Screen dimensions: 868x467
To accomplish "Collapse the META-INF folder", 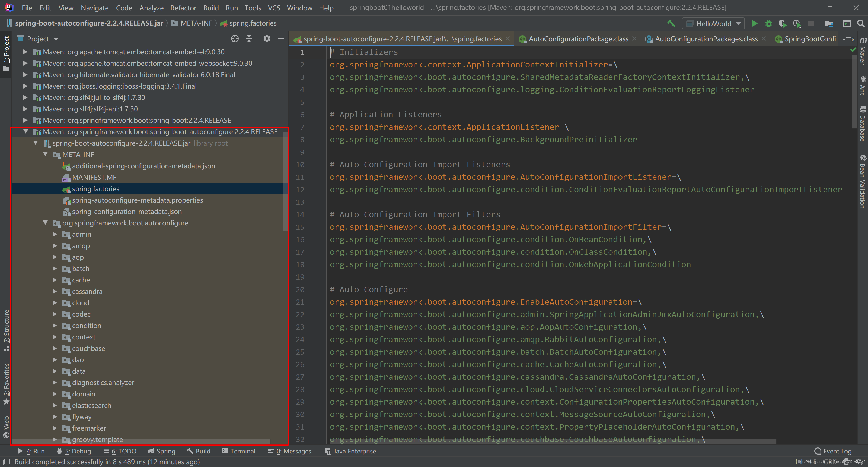I will 45,154.
